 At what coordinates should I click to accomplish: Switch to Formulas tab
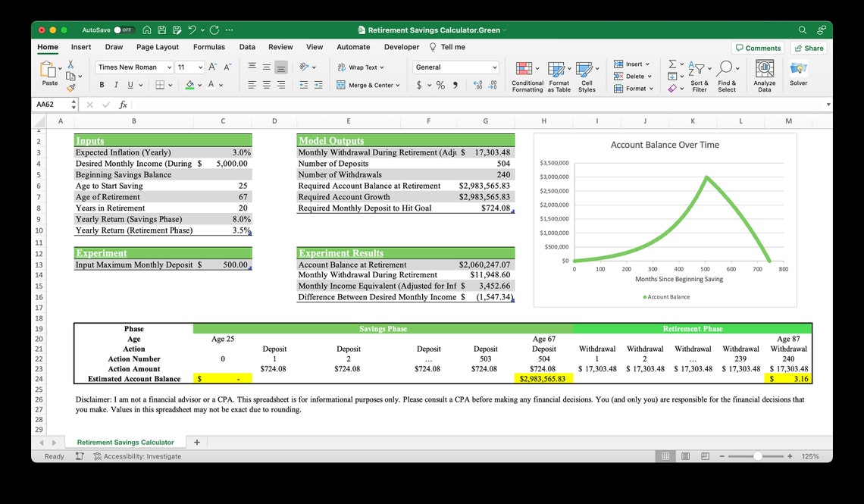coord(209,47)
